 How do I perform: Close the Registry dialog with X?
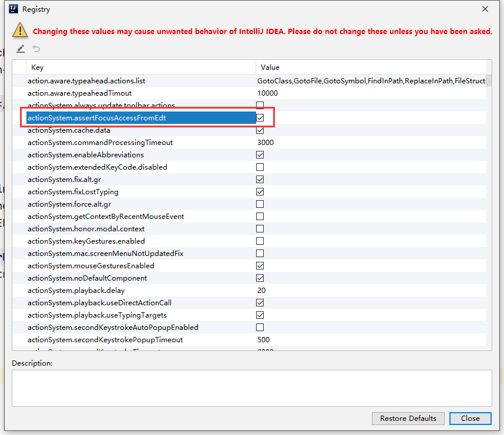(x=485, y=9)
